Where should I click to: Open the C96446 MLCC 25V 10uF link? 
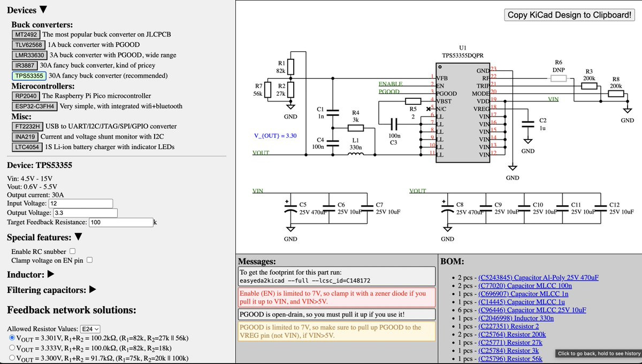[x=532, y=310]
